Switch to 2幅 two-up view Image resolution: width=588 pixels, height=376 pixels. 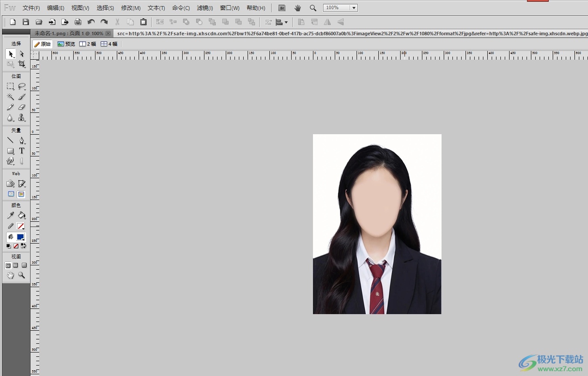(88, 44)
